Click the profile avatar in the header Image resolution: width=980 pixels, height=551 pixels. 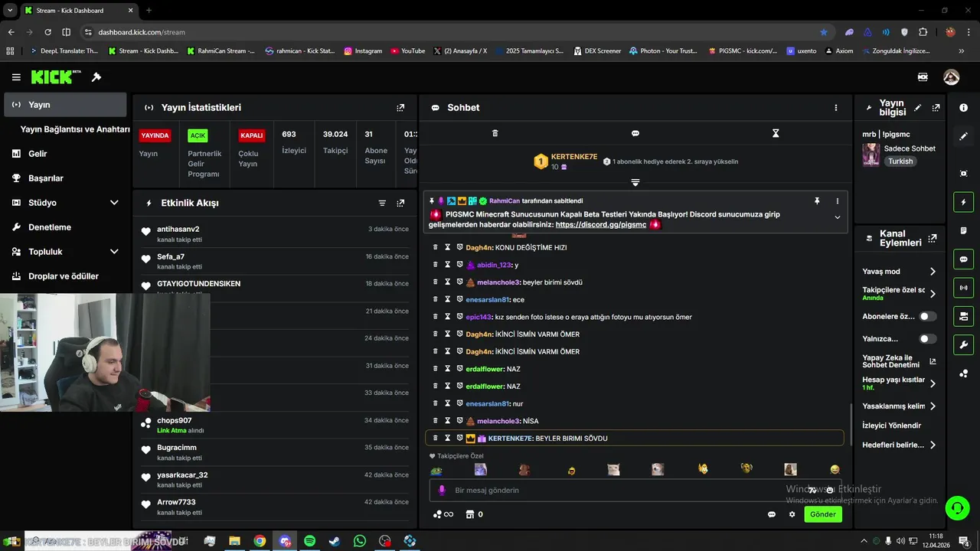click(952, 77)
